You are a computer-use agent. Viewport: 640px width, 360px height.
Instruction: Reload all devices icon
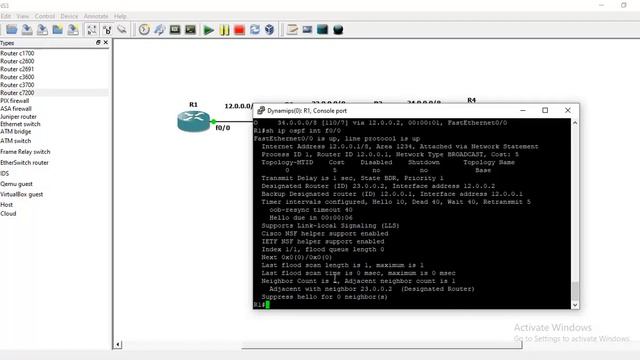255,29
